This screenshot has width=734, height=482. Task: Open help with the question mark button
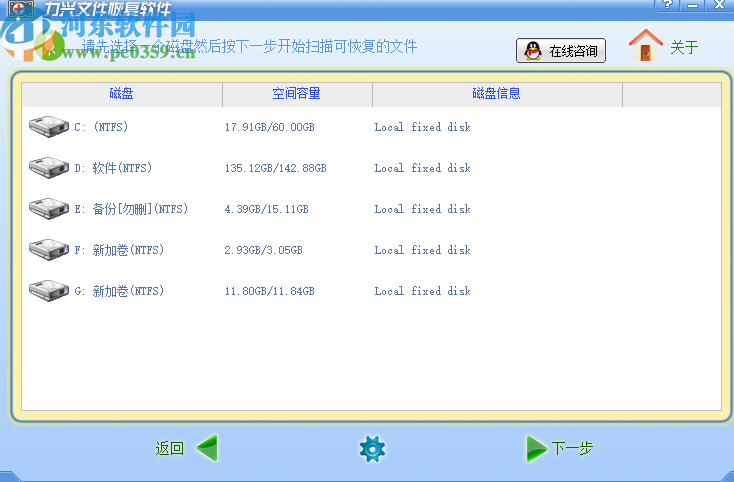pos(668,5)
